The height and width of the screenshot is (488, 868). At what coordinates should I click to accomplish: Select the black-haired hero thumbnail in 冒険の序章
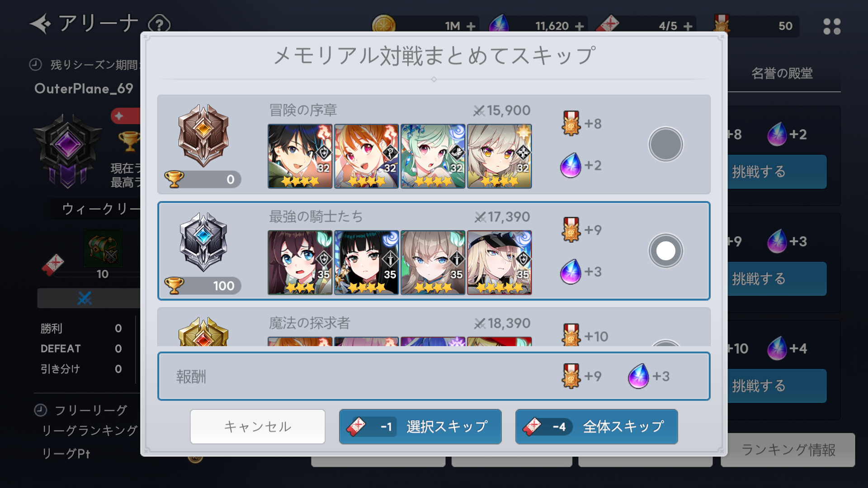tap(300, 156)
